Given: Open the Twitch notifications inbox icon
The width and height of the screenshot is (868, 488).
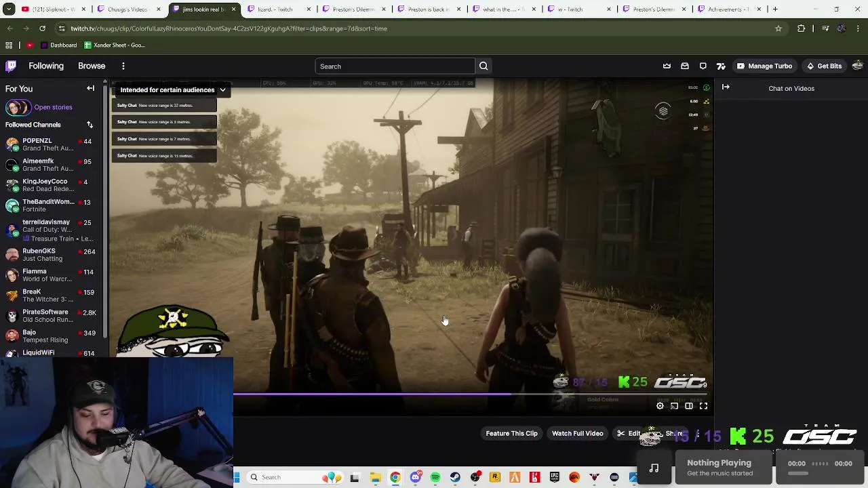Looking at the screenshot, I should coord(685,66).
